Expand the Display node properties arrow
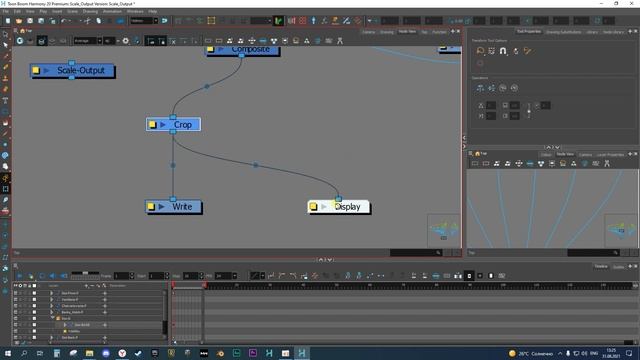This screenshot has height=360, width=640. coord(324,207)
